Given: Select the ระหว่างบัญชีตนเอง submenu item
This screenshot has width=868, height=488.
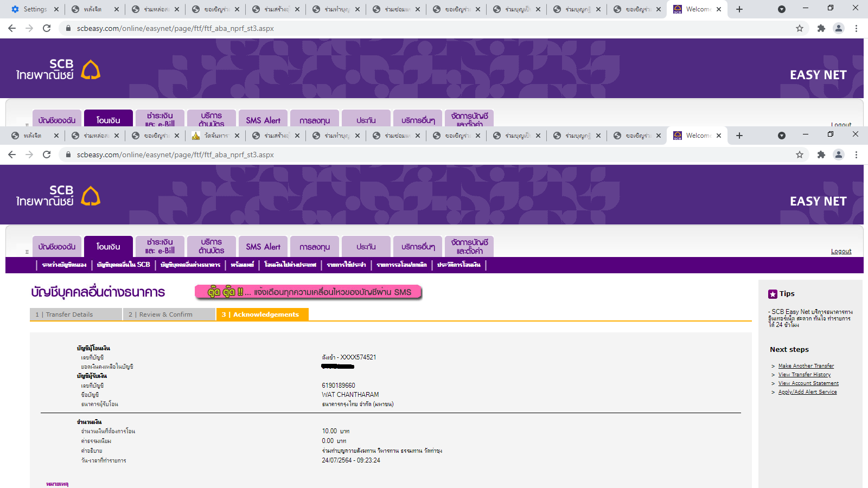Looking at the screenshot, I should (x=64, y=265).
